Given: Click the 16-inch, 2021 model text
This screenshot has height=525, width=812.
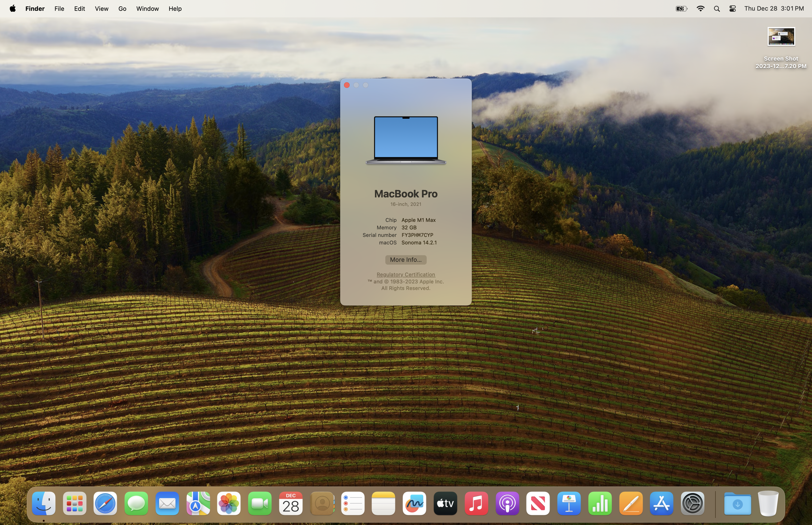Looking at the screenshot, I should (x=406, y=204).
